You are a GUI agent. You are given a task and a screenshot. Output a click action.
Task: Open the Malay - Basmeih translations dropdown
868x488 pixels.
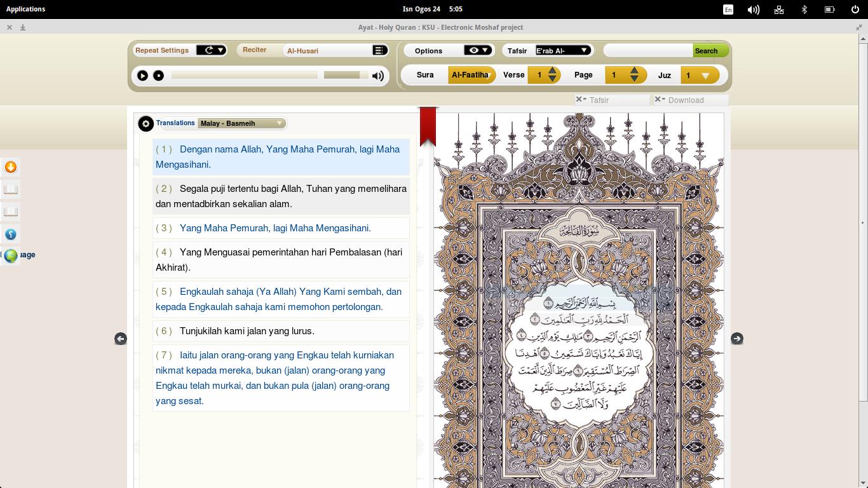coord(242,123)
